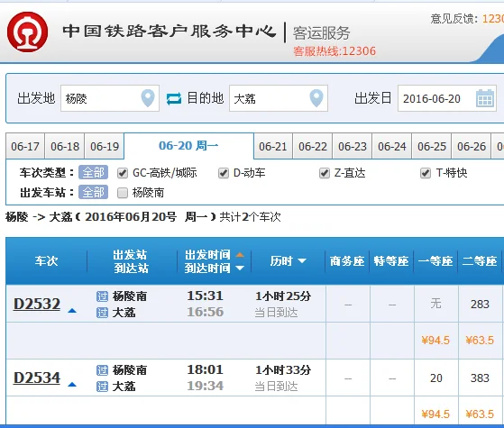Click D2534 second class price ¥63.5
This screenshot has width=504, height=428.
click(480, 414)
